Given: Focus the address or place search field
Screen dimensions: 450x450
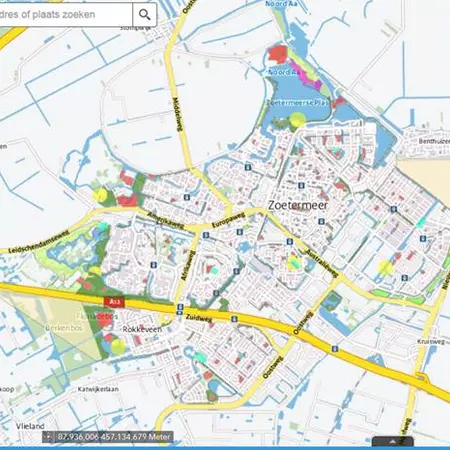Looking at the screenshot, I should click(66, 15).
